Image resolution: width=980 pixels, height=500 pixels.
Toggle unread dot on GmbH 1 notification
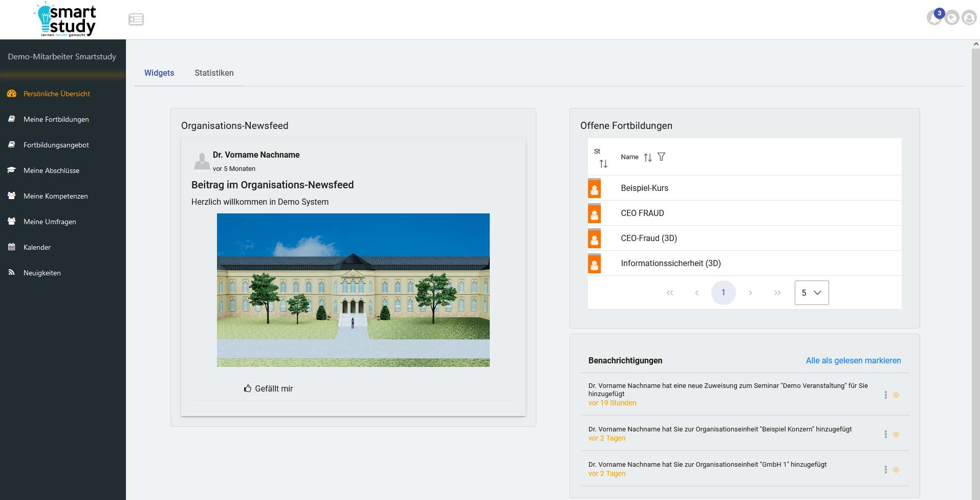[x=896, y=470]
